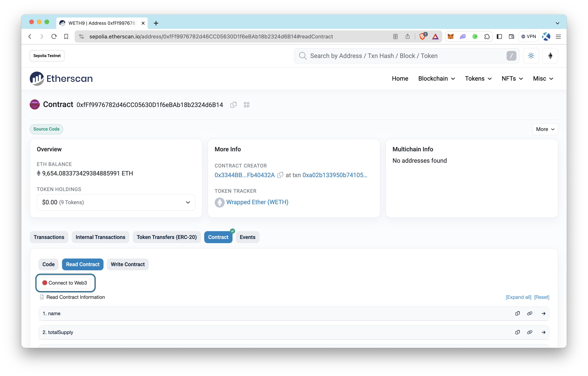This screenshot has height=376, width=588.
Task: Copy method name for 1. name row
Action: pyautogui.click(x=517, y=313)
